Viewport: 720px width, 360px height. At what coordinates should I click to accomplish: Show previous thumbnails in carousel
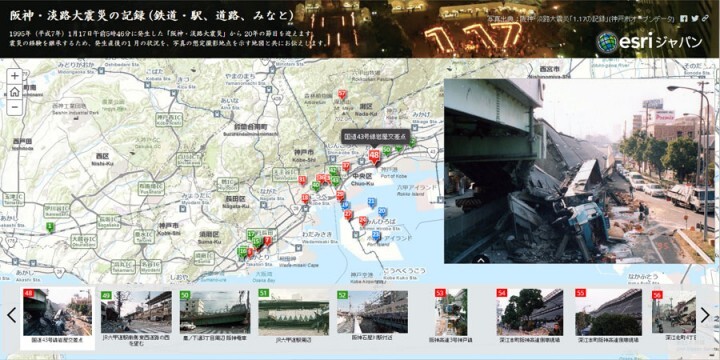coord(11,315)
